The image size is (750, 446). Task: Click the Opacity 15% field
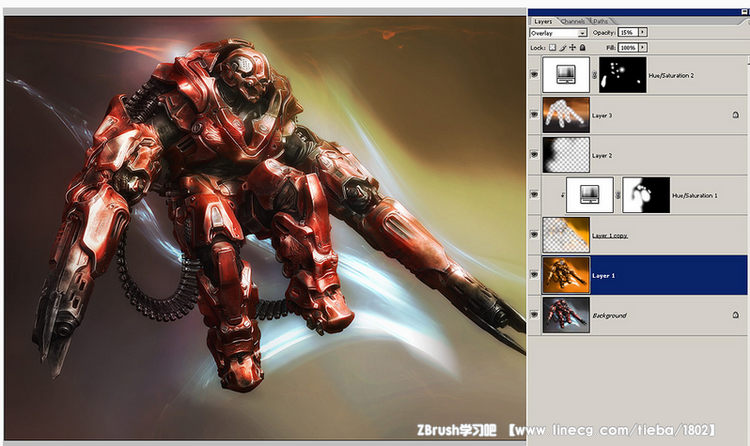pos(628,33)
